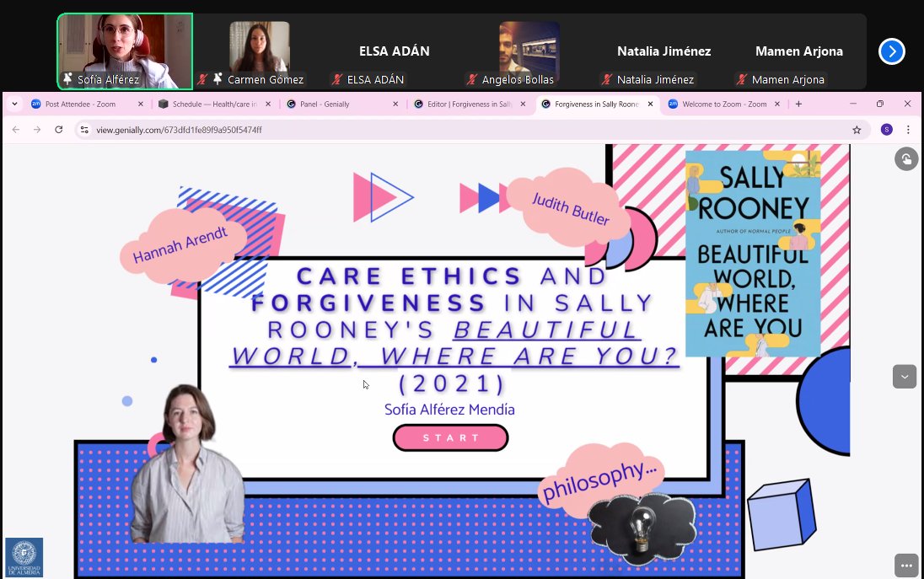Select Angelos Bollas video tile
This screenshot has width=924, height=579.
[529, 53]
